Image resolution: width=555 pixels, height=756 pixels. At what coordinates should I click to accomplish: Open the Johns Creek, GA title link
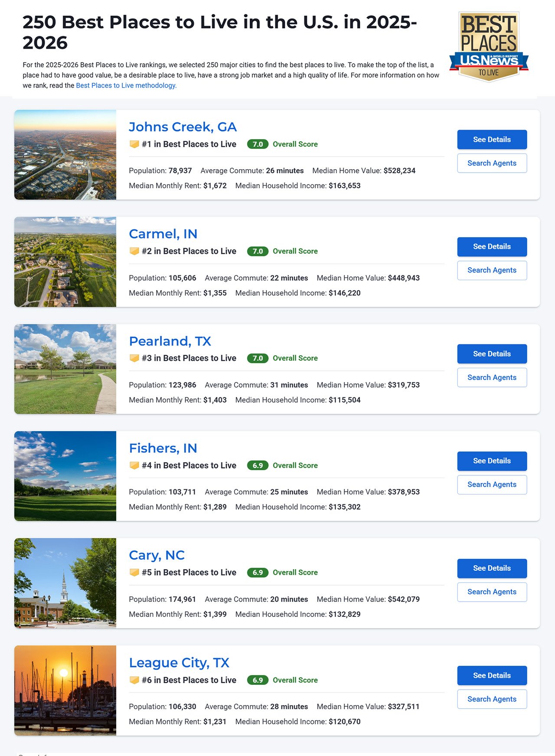click(183, 127)
